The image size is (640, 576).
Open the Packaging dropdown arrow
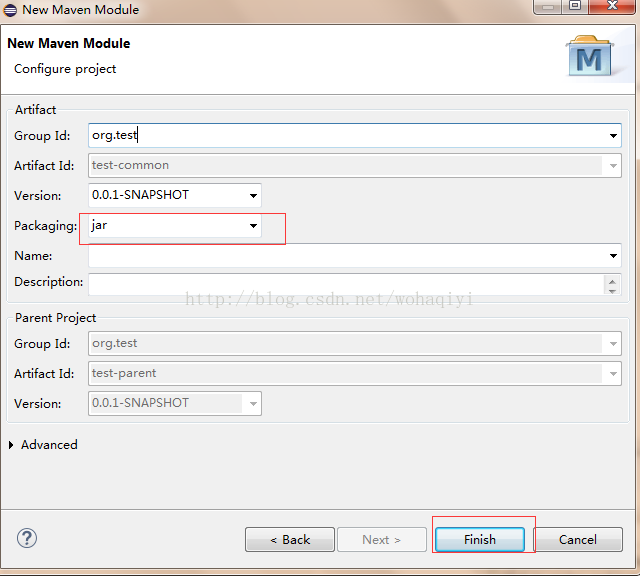[253, 225]
